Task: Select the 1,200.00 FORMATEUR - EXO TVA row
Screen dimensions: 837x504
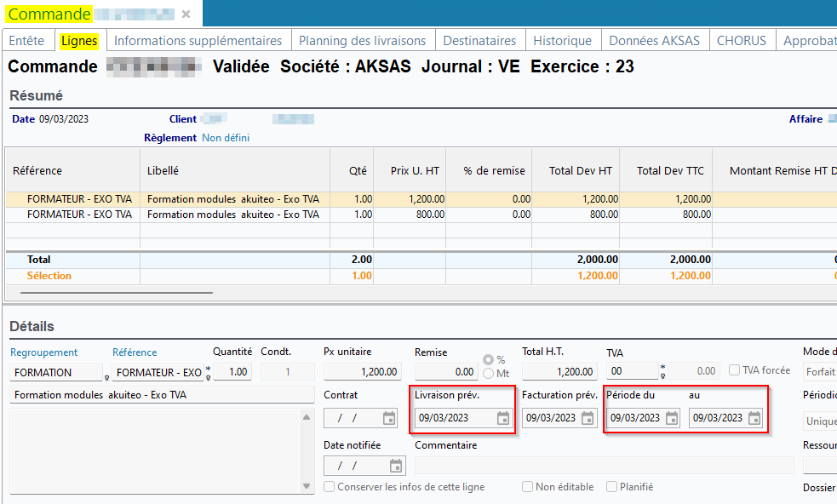Action: pyautogui.click(x=421, y=199)
